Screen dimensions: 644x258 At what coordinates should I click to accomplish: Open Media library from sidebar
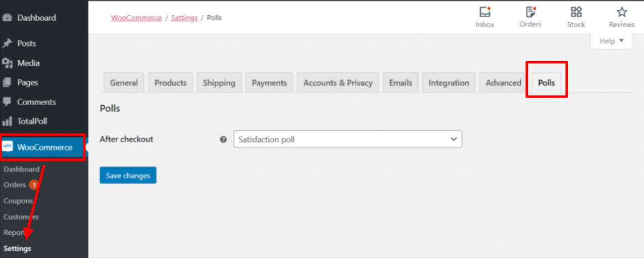28,63
